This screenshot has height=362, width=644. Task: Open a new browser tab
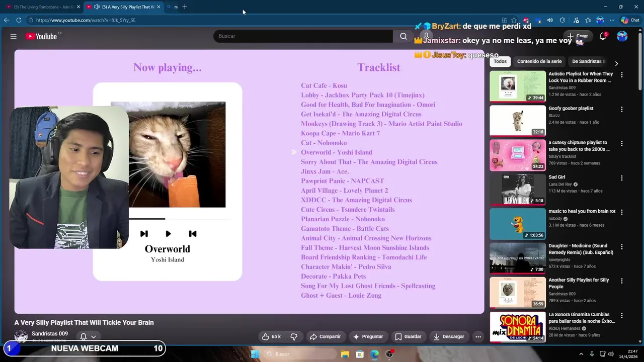point(185,7)
